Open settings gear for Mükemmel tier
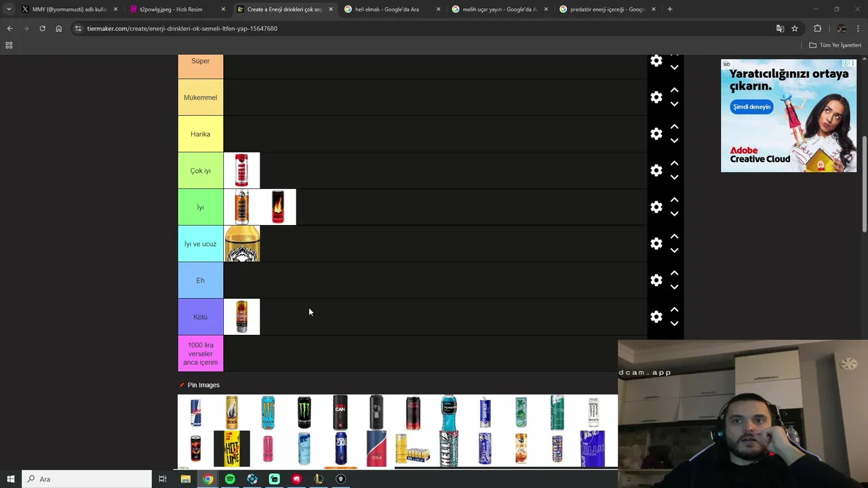This screenshot has width=868, height=488. [x=656, y=98]
